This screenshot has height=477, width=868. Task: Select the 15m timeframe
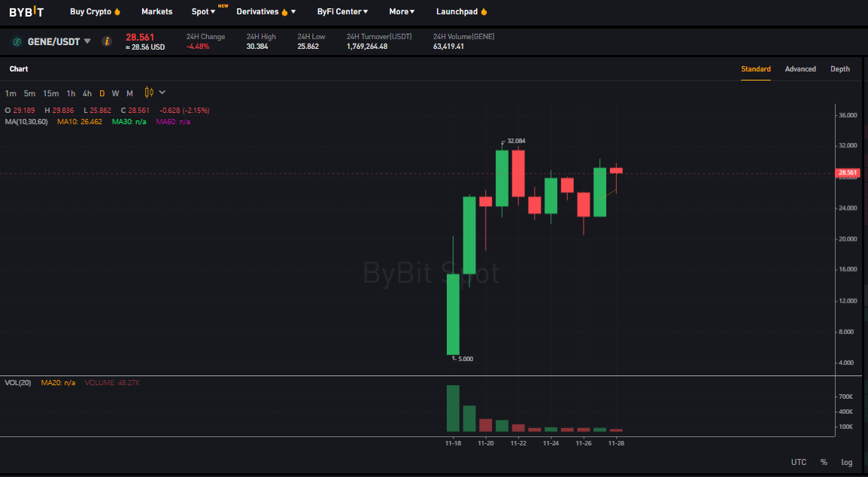pos(51,93)
